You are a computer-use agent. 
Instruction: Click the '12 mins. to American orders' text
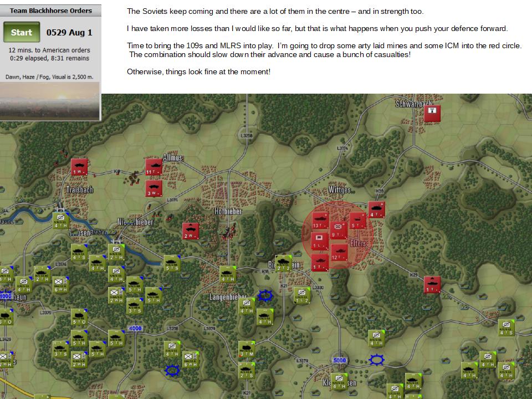click(49, 50)
